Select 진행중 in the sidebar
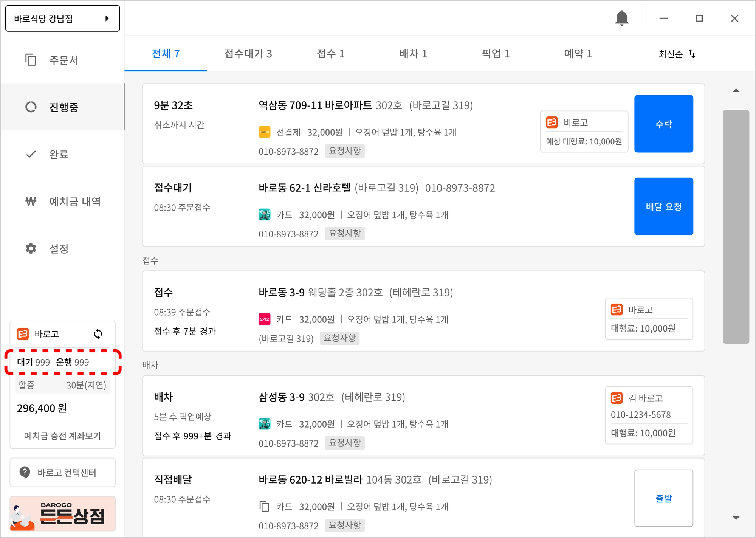 pos(62,107)
